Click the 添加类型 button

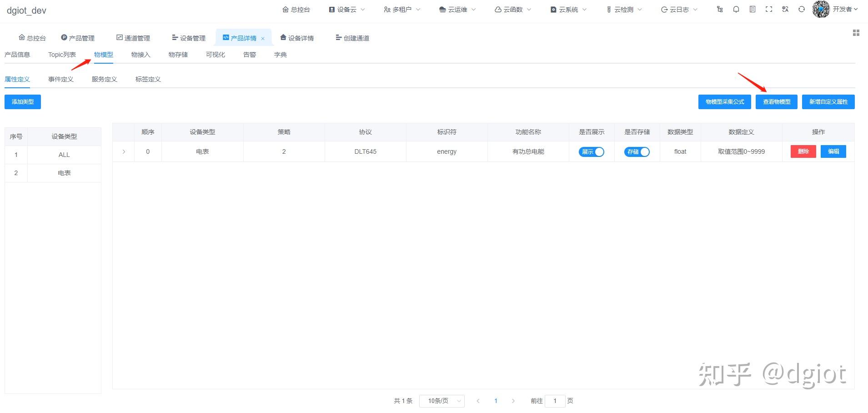[x=22, y=101]
